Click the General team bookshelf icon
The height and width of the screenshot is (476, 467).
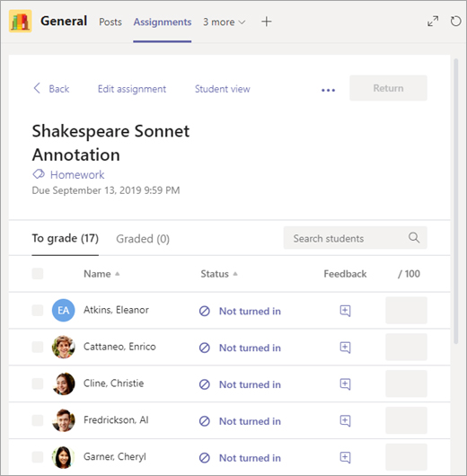click(x=21, y=21)
